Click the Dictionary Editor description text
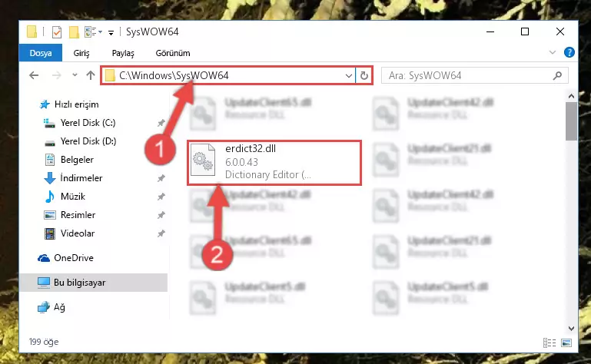Image resolution: width=591 pixels, height=364 pixels. coord(268,175)
